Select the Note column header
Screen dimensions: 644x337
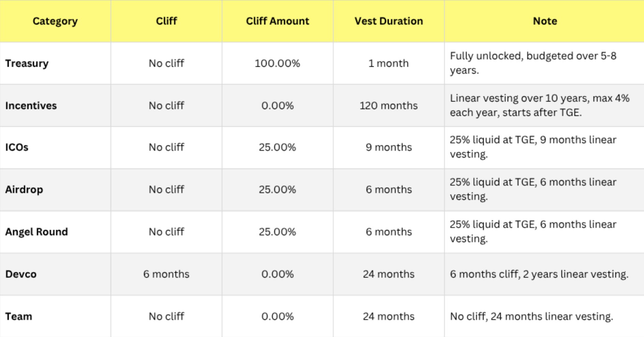click(545, 21)
